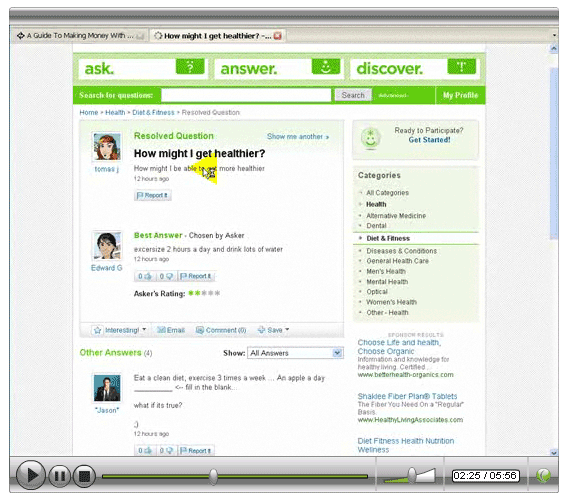Click the discover exclamation icon
The height and width of the screenshot is (504, 567).
(461, 67)
